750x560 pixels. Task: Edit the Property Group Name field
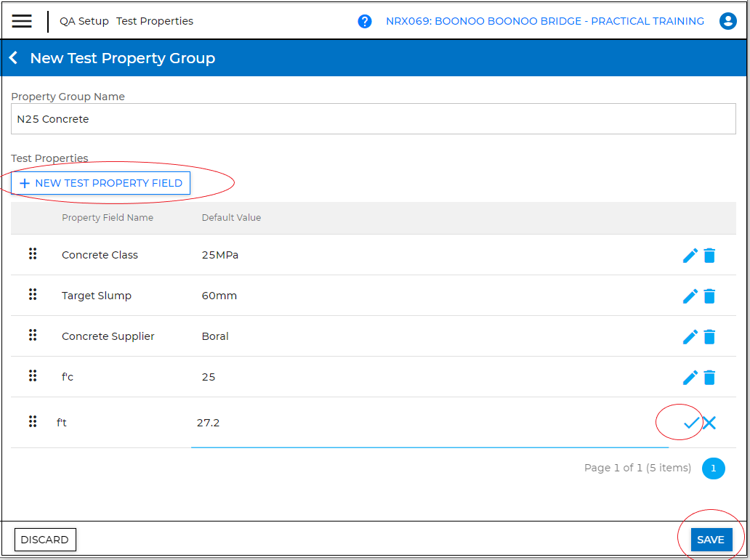[x=373, y=119]
